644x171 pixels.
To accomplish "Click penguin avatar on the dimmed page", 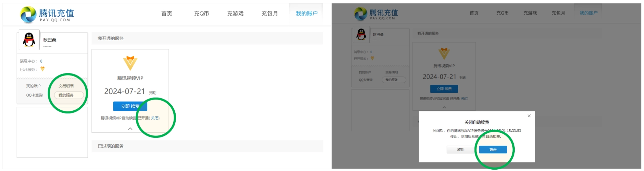I will [x=361, y=34].
